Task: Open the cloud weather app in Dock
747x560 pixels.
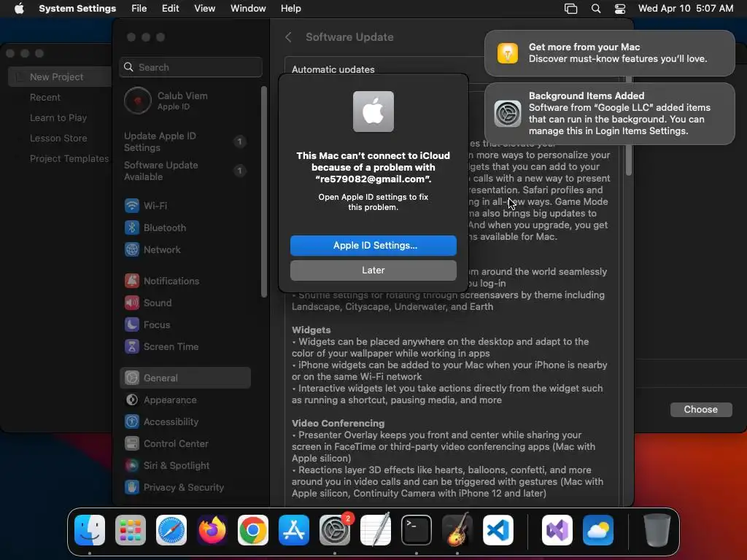Action: coord(598,530)
